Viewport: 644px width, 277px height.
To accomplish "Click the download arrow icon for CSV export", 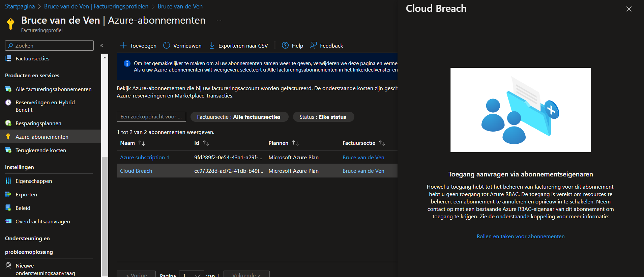I will 212,45.
